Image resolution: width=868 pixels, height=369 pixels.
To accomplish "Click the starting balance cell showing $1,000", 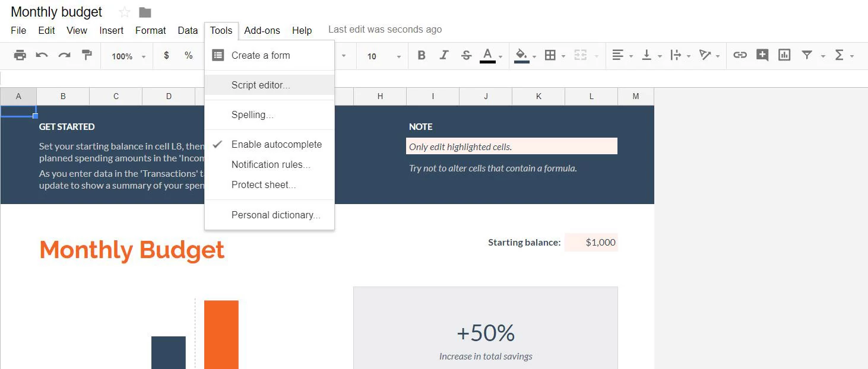I will pos(591,242).
